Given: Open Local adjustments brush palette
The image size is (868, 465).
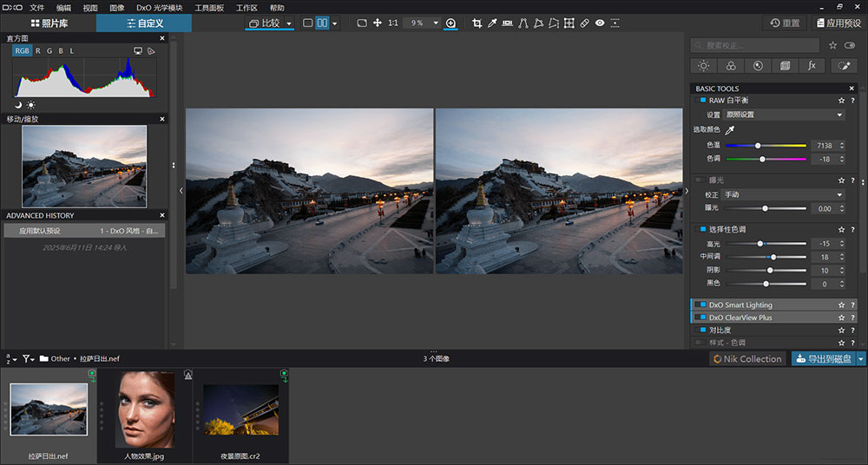Looking at the screenshot, I should pyautogui.click(x=844, y=66).
